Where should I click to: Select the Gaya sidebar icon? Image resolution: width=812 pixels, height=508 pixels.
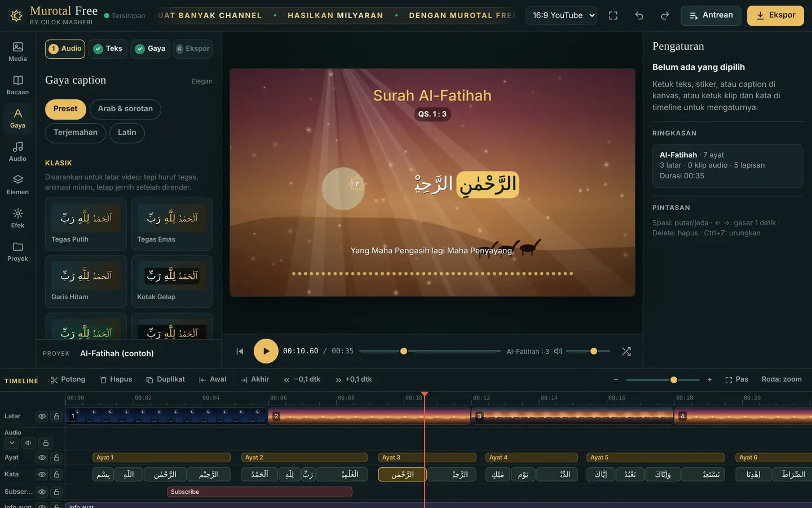tap(17, 118)
